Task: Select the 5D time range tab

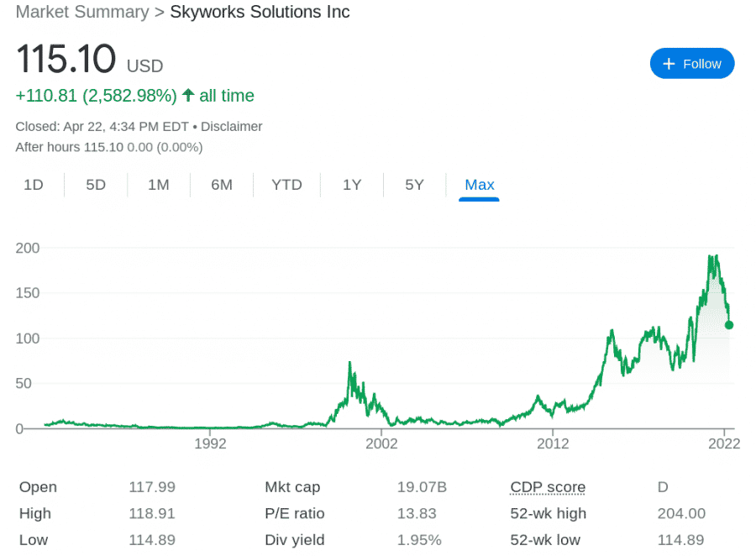Action: click(x=96, y=185)
